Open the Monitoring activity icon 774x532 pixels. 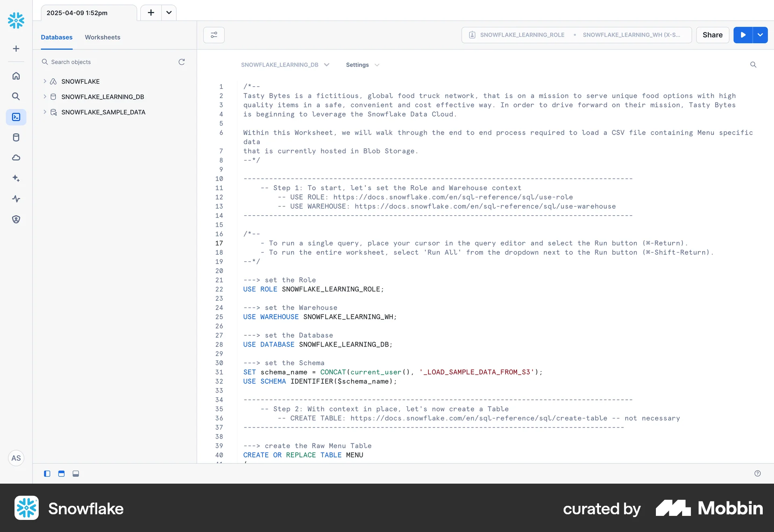(x=16, y=199)
